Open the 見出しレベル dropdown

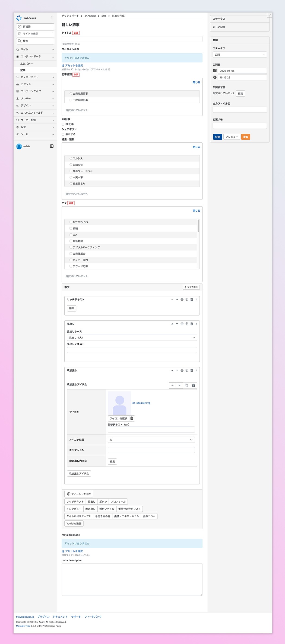[132, 338]
